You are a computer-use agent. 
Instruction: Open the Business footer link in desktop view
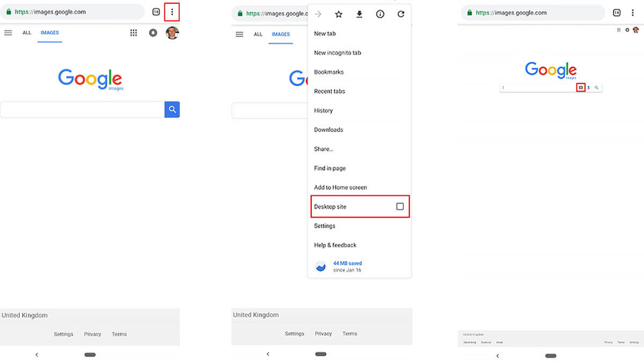click(x=486, y=342)
